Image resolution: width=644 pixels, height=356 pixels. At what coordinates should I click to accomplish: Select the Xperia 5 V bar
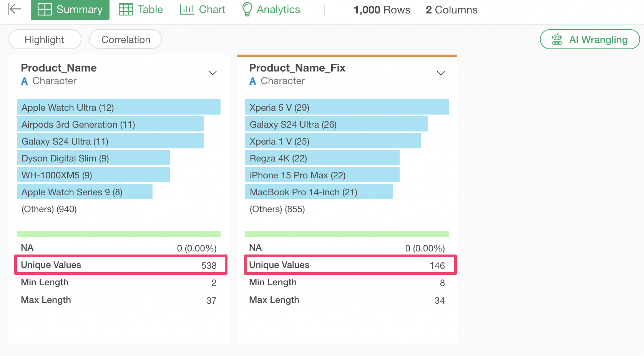click(347, 107)
